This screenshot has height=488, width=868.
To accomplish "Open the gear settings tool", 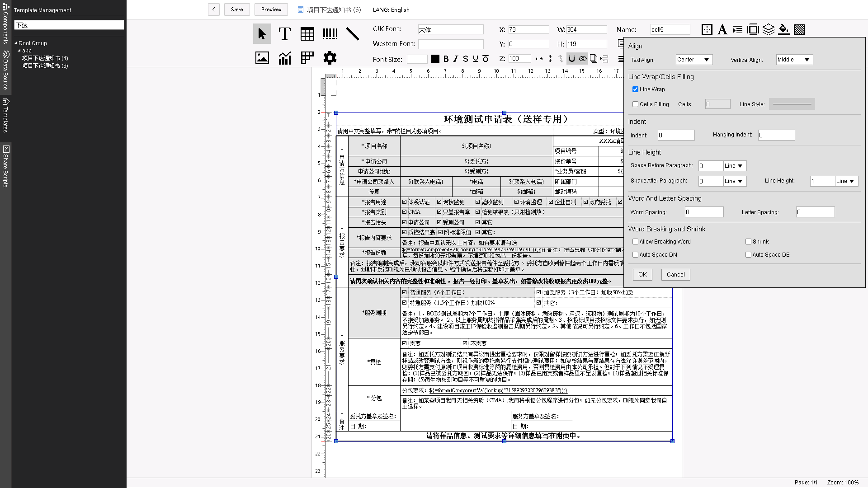I will click(330, 58).
